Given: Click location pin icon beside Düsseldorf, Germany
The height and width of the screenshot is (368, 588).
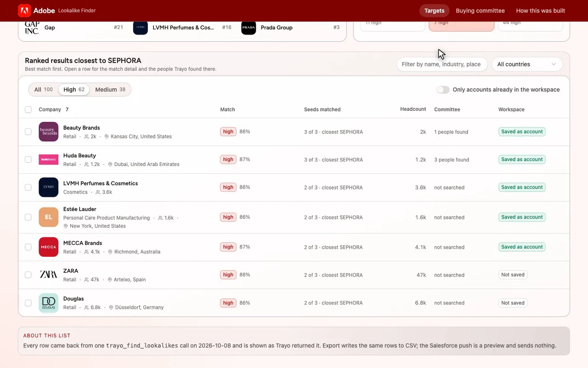Looking at the screenshot, I should [111, 307].
